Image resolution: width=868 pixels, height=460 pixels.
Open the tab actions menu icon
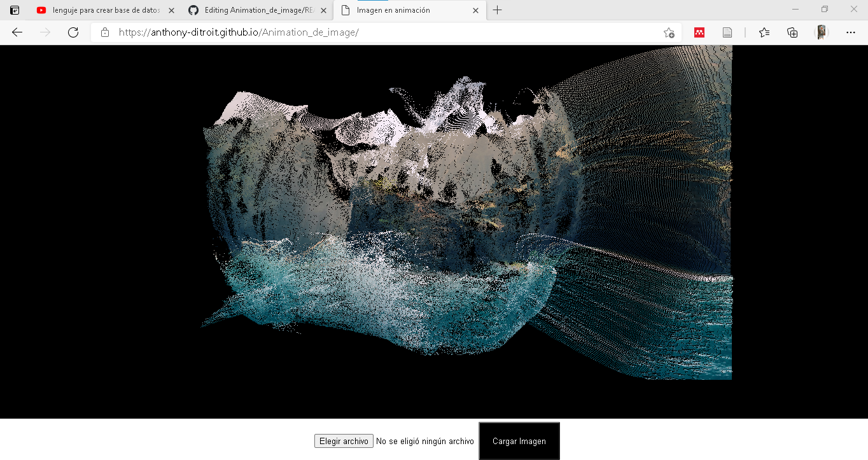(14, 10)
